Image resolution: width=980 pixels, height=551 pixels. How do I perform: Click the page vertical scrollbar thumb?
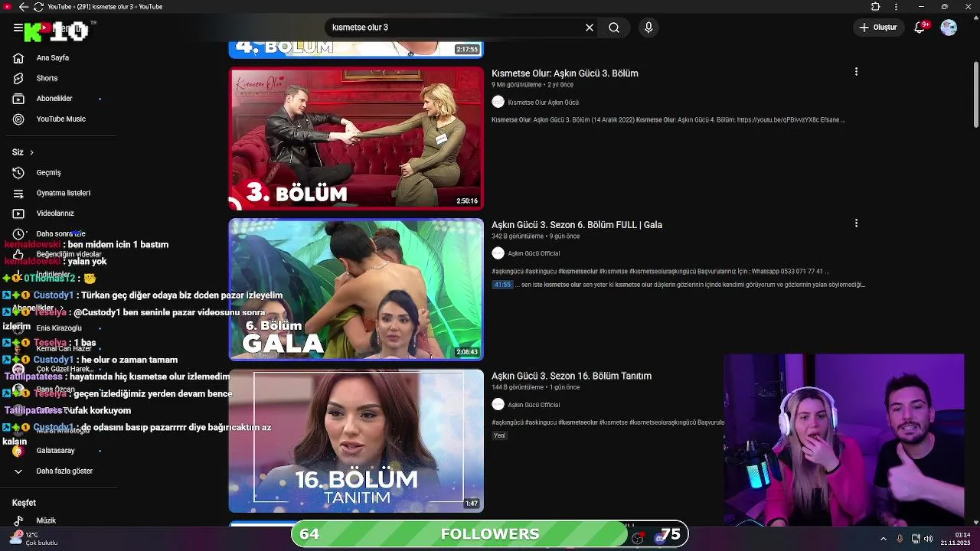[x=975, y=93]
